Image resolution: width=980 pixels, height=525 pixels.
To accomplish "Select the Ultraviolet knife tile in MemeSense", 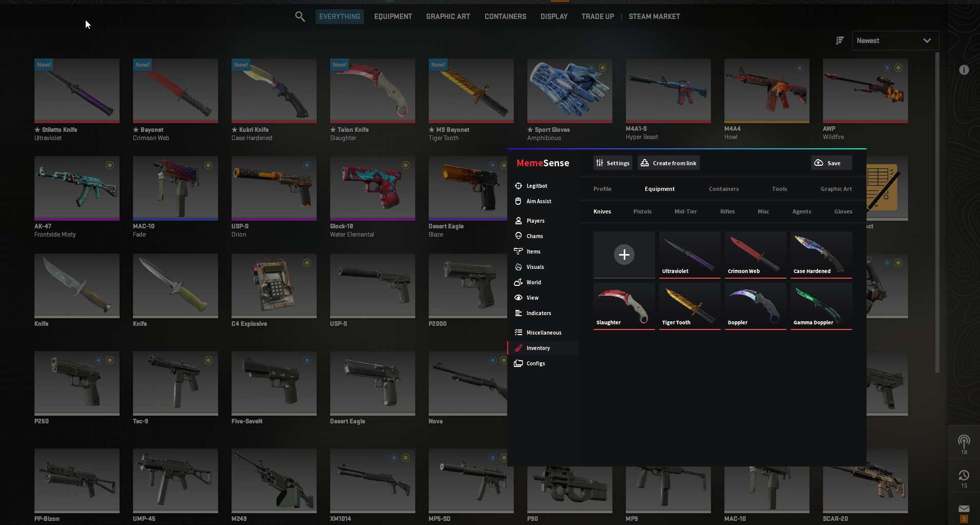I will pyautogui.click(x=689, y=255).
